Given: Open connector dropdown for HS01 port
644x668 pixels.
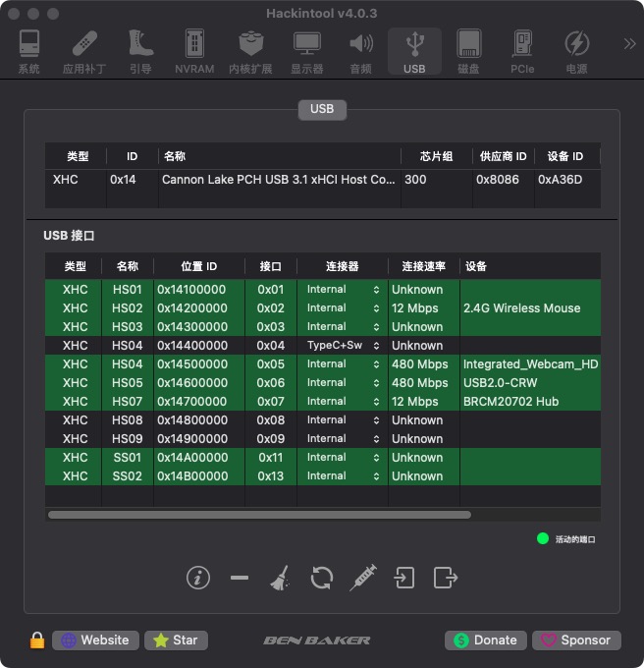Looking at the screenshot, I should (x=343, y=290).
